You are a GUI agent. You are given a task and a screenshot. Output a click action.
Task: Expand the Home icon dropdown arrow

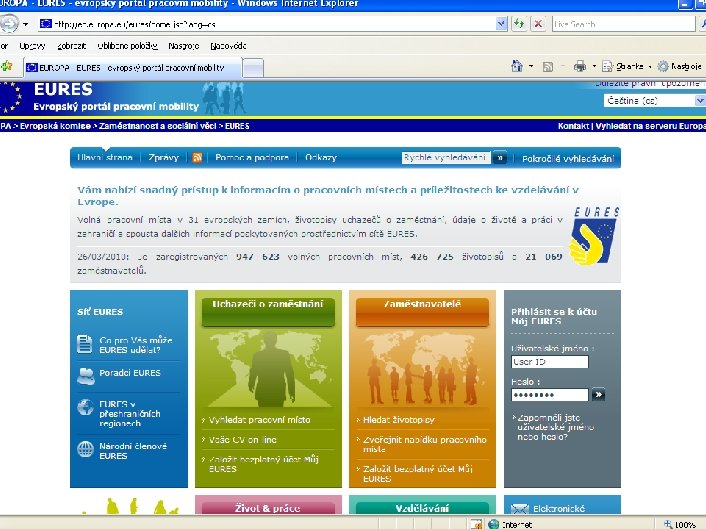pyautogui.click(x=531, y=67)
